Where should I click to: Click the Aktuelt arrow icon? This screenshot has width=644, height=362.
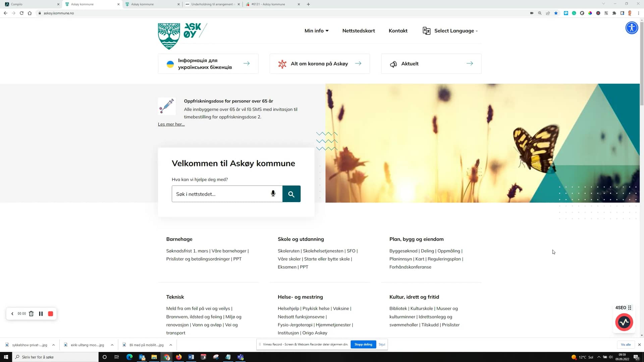click(470, 63)
